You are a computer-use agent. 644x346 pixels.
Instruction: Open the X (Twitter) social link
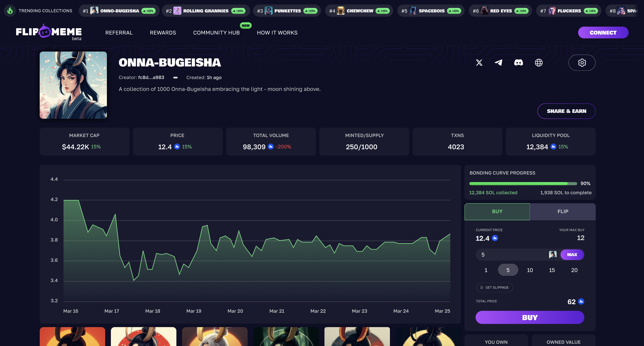click(x=479, y=62)
